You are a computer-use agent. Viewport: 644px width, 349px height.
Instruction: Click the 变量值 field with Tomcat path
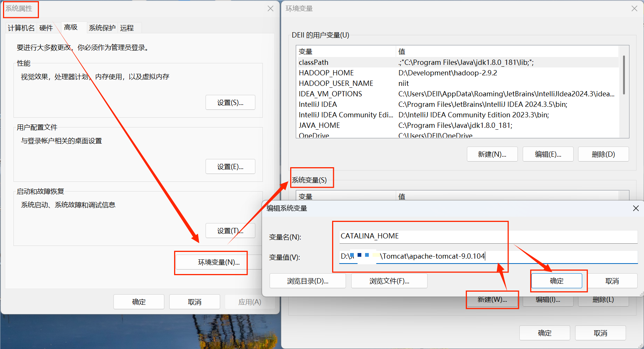point(488,256)
